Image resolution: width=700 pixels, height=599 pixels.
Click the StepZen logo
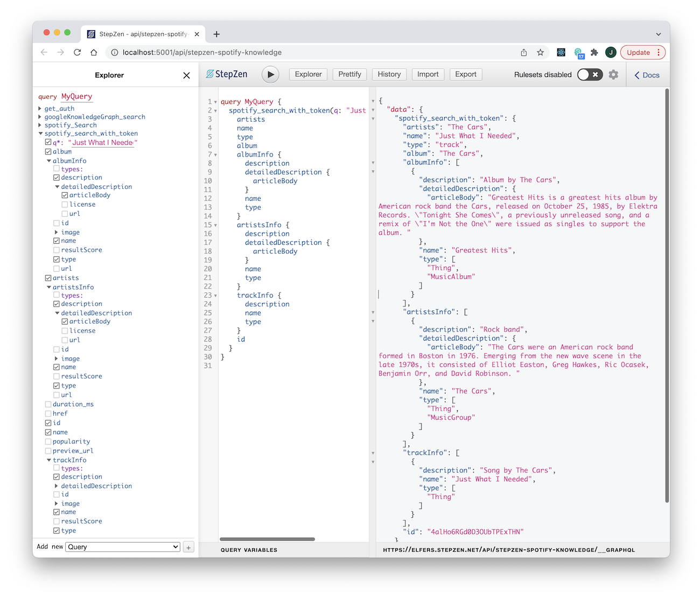[x=227, y=74]
